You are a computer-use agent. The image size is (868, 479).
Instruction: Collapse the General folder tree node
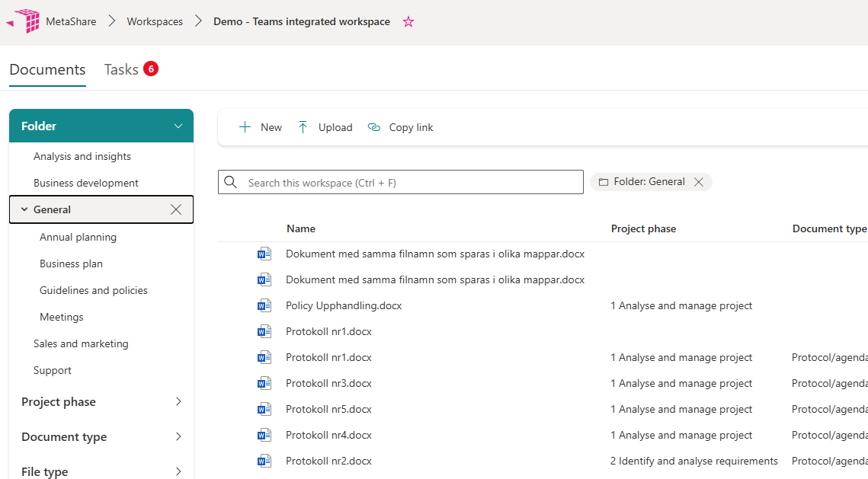tap(24, 209)
